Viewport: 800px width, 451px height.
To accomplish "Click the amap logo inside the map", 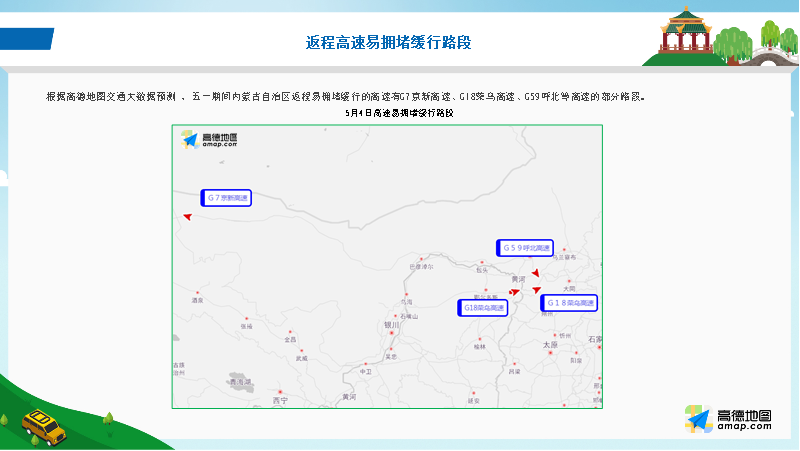I will [210, 140].
